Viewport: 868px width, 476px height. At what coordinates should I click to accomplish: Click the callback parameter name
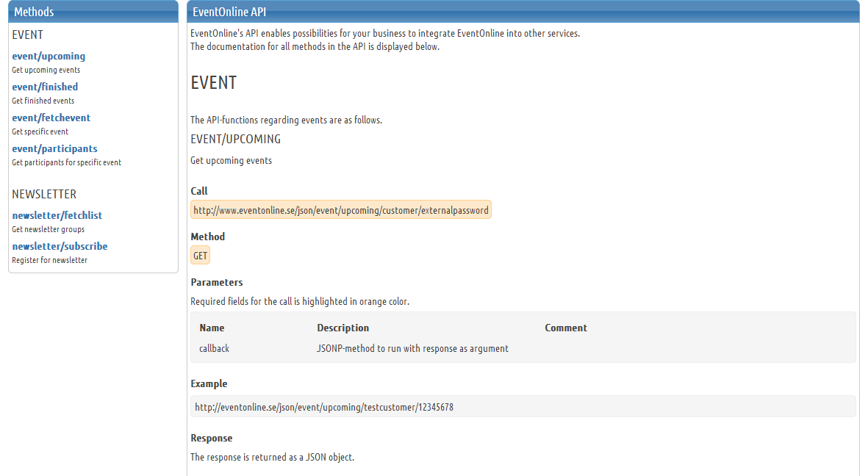coord(214,349)
